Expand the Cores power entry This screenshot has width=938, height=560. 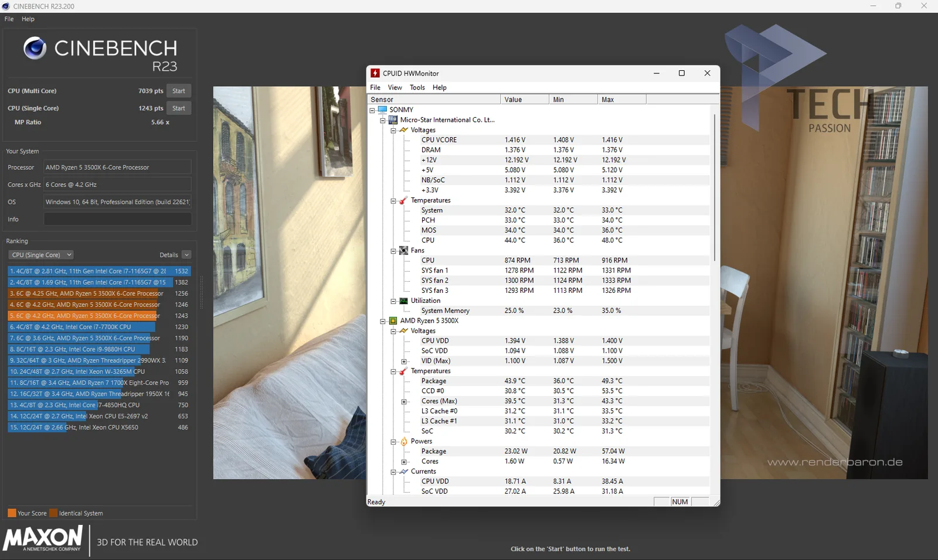pos(404,462)
